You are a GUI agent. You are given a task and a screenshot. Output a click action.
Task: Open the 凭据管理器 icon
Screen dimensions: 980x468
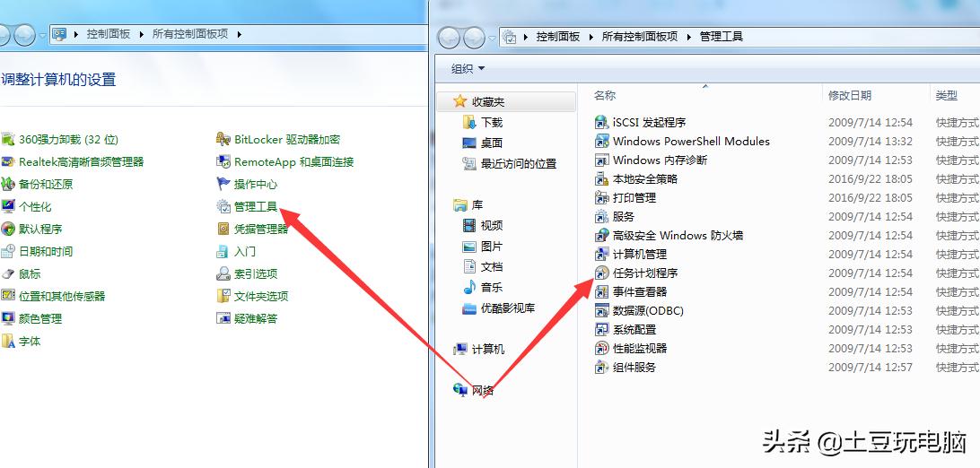223,229
